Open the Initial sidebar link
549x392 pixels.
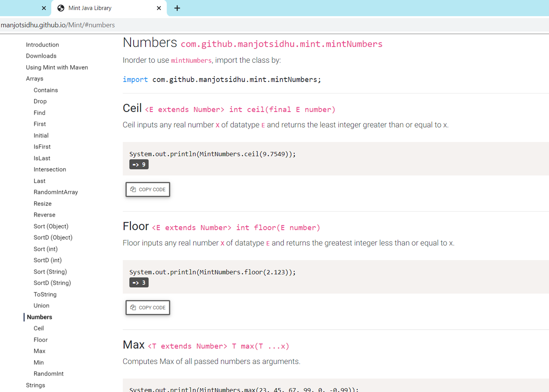point(41,136)
